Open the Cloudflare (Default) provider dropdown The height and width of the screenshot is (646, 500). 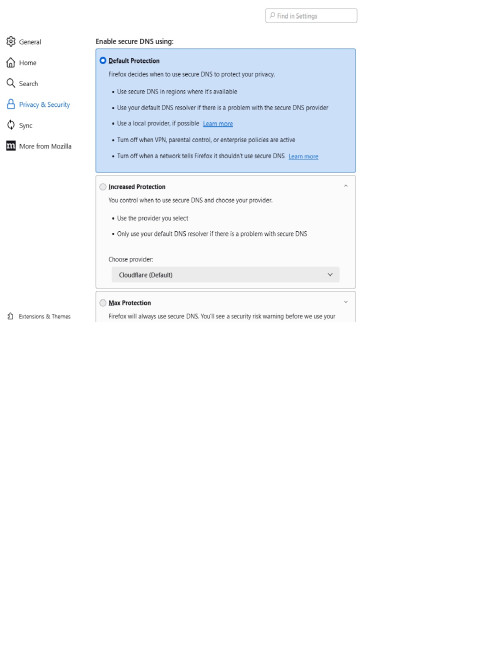225,275
